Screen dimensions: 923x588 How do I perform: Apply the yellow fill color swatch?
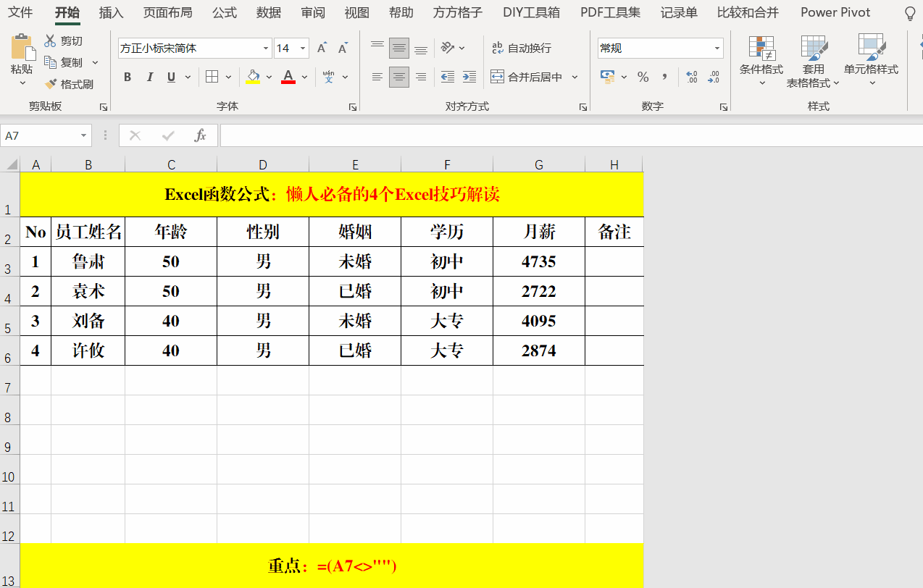point(253,77)
